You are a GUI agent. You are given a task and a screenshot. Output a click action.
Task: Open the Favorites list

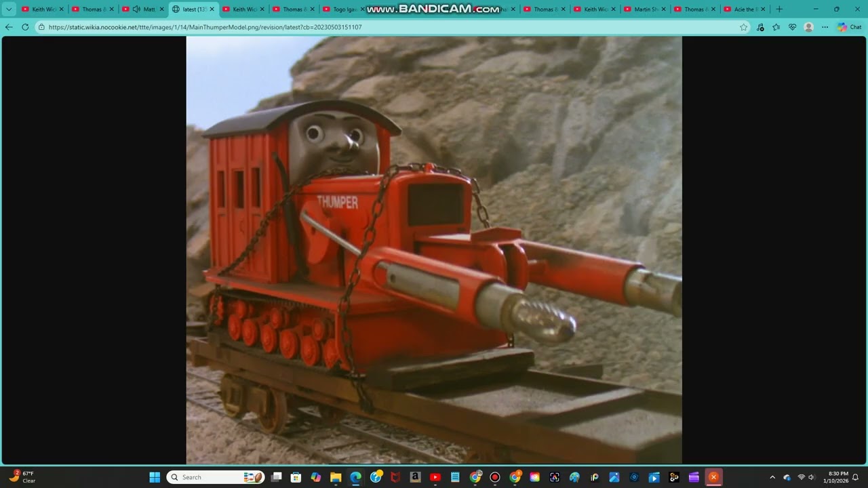tap(776, 27)
